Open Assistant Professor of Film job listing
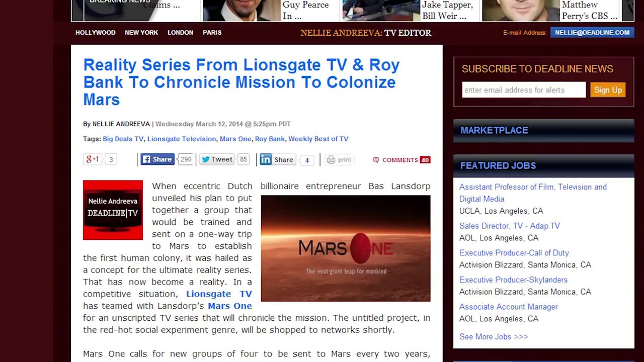Image resolution: width=644 pixels, height=362 pixels. point(533,193)
